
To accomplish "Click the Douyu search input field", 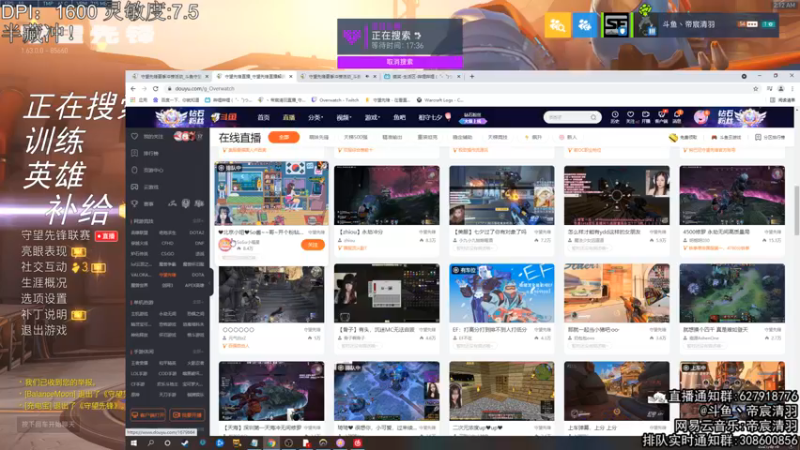I will 566,117.
